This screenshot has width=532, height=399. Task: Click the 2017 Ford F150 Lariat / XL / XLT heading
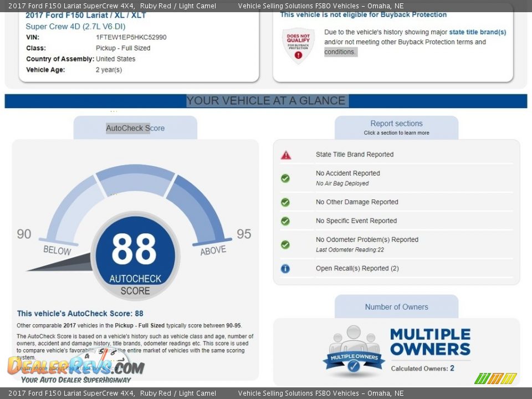pyautogui.click(x=85, y=16)
